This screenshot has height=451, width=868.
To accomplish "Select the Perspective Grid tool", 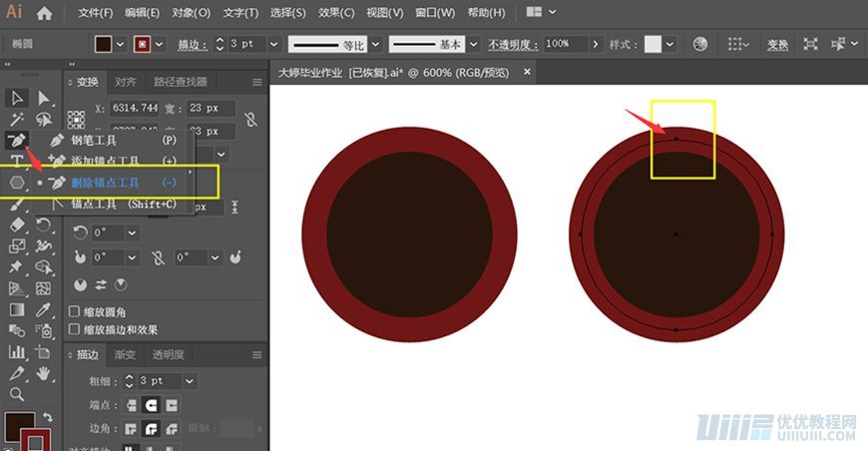I will point(17,288).
